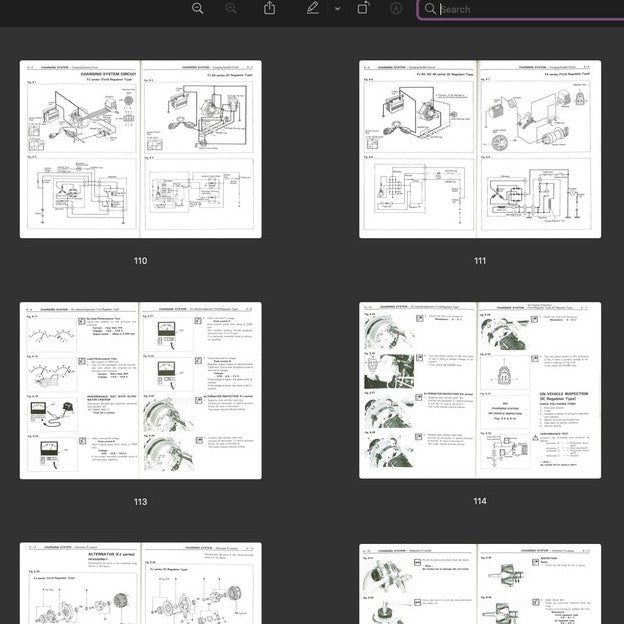Click the page number label 110
This screenshot has width=624, height=624.
pyautogui.click(x=140, y=261)
